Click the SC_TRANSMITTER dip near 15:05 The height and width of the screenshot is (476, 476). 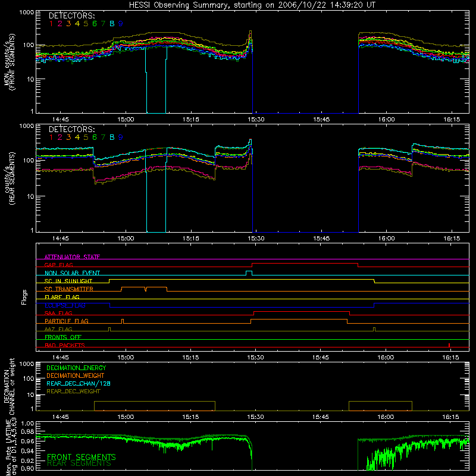pyautogui.click(x=146, y=289)
